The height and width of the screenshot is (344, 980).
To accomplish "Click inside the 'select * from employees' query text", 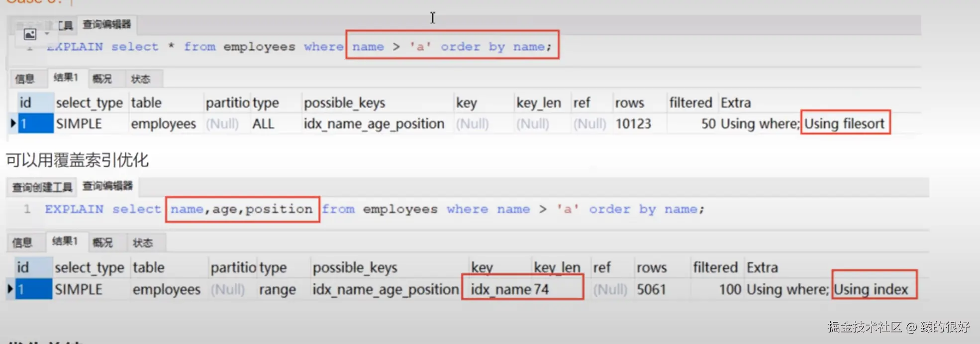I will tap(299, 47).
